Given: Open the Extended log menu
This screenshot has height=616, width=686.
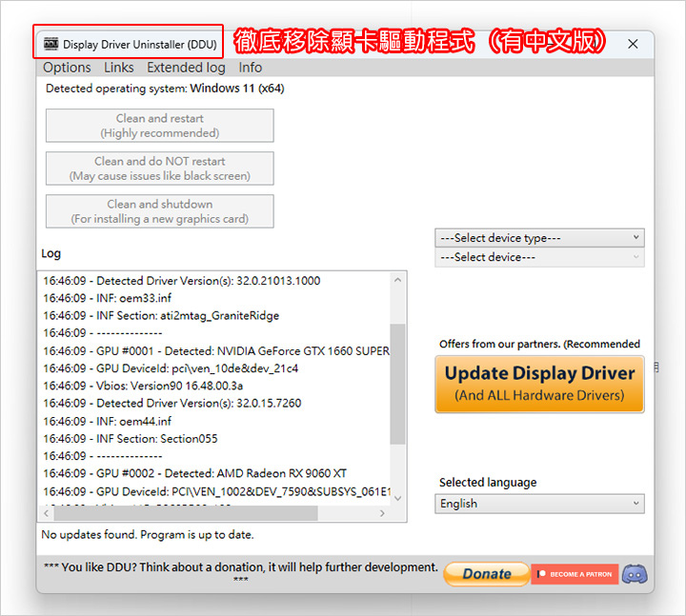Looking at the screenshot, I should point(186,68).
